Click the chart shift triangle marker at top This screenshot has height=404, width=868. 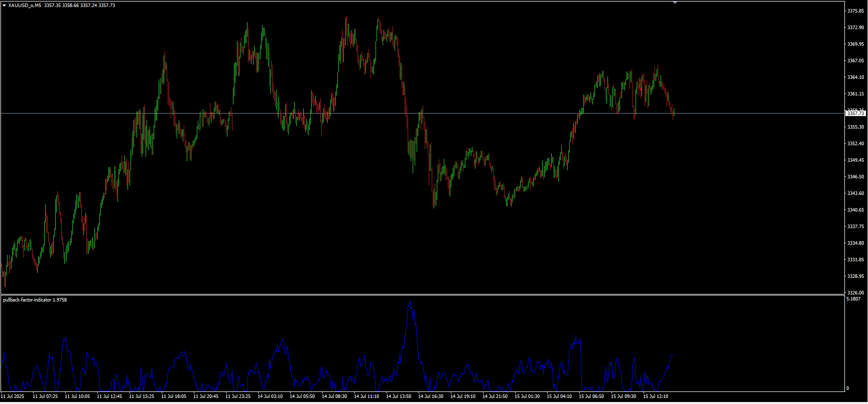coord(675,3)
